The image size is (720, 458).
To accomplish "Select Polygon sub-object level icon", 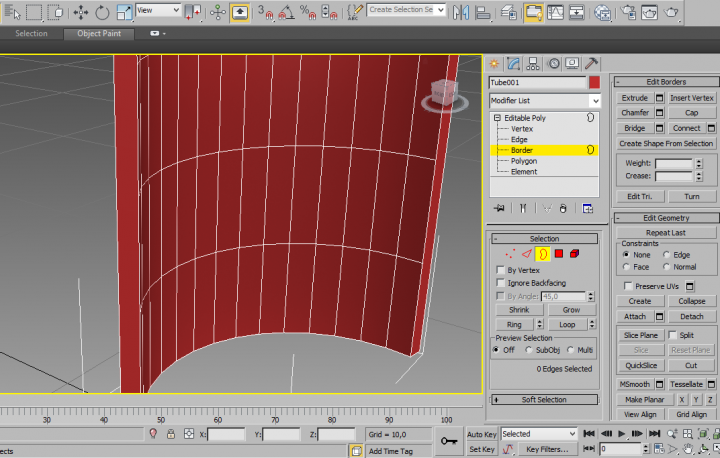I will (558, 254).
